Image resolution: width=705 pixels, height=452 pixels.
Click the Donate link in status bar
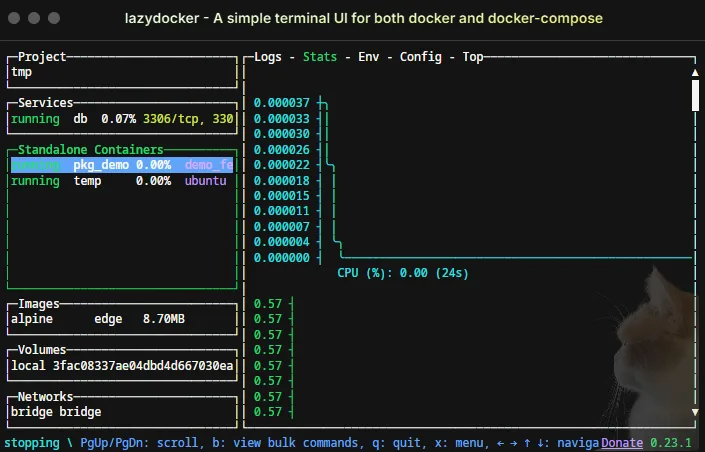(x=622, y=443)
